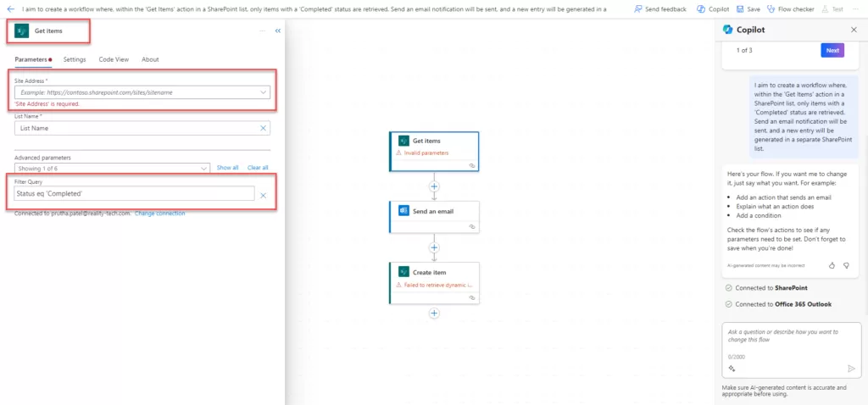868x405 pixels.
Task: Click the Connected to SharePoint status
Action: (765, 288)
